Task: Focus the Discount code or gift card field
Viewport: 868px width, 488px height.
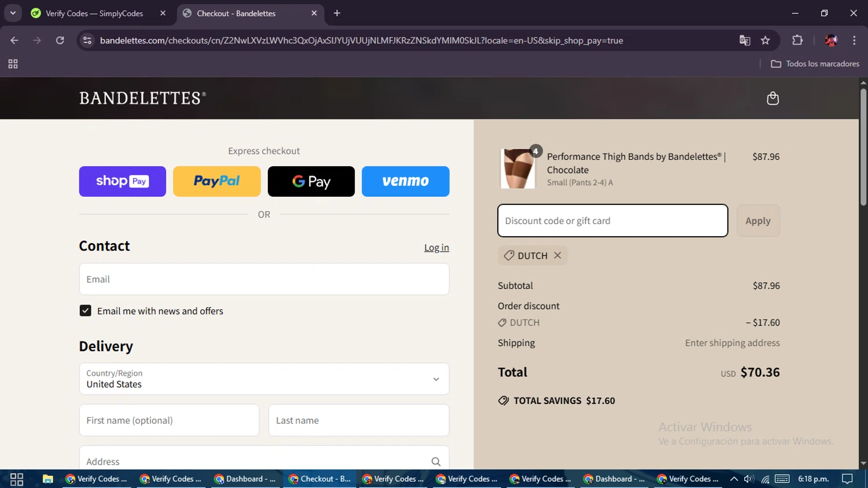Action: point(613,221)
